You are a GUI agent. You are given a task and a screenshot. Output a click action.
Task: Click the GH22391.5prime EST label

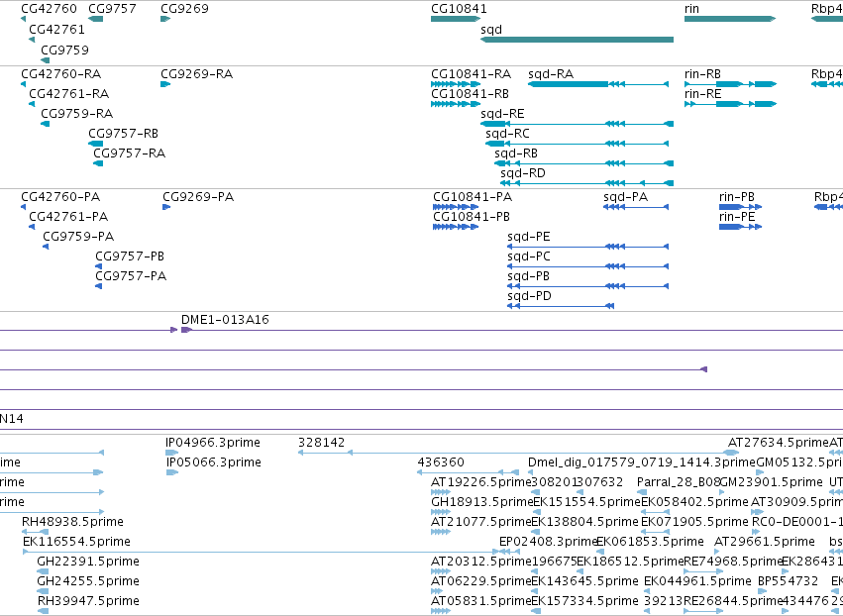(x=88, y=562)
